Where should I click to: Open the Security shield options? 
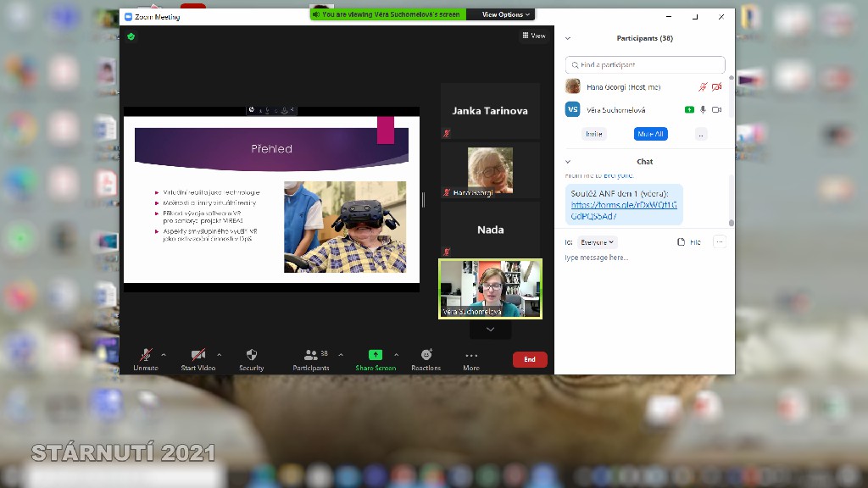251,355
